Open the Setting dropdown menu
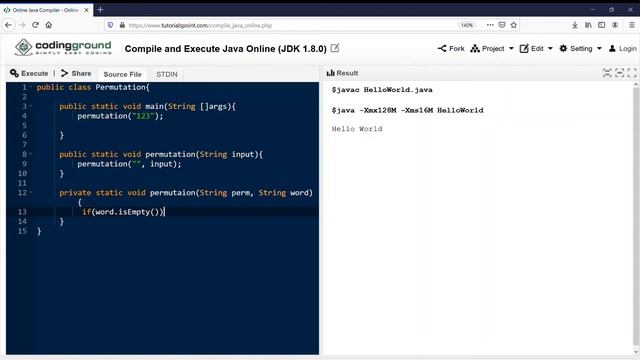 click(580, 49)
